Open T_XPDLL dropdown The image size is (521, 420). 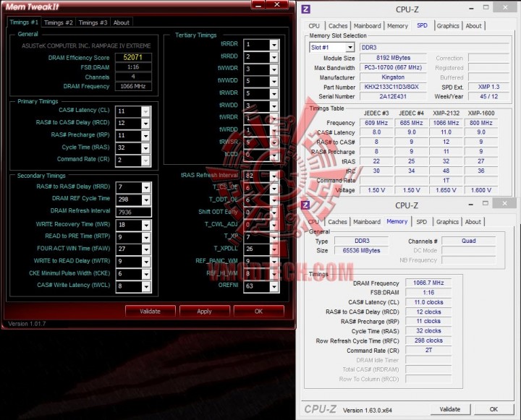pos(274,249)
